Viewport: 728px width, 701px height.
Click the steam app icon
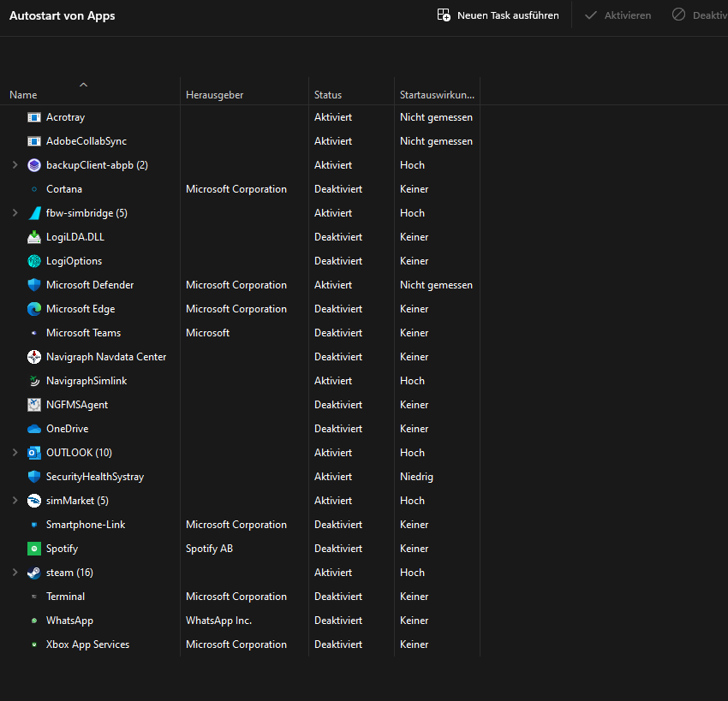point(34,572)
